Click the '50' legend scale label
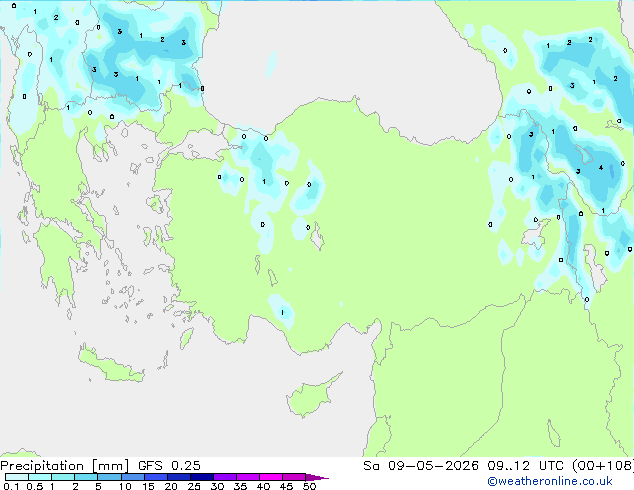The height and width of the screenshot is (490, 634). pos(309,486)
